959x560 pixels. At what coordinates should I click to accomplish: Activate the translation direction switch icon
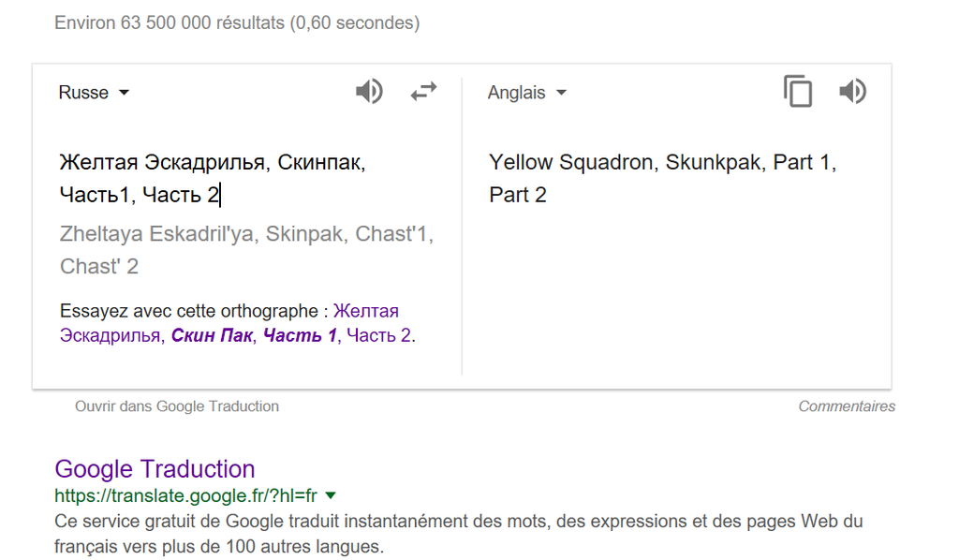(423, 91)
